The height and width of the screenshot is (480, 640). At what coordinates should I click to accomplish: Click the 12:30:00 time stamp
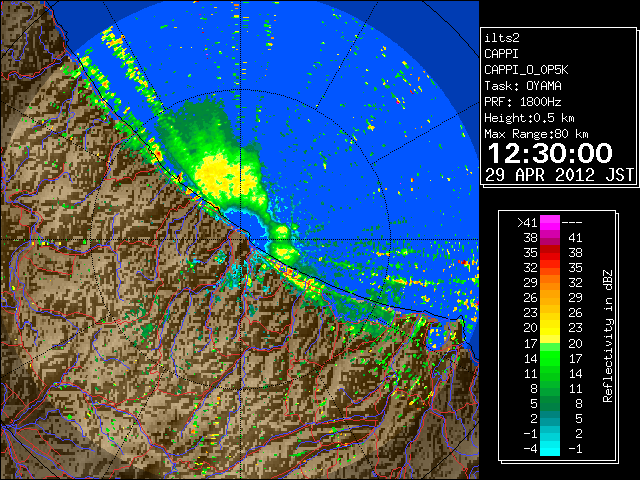(550, 153)
